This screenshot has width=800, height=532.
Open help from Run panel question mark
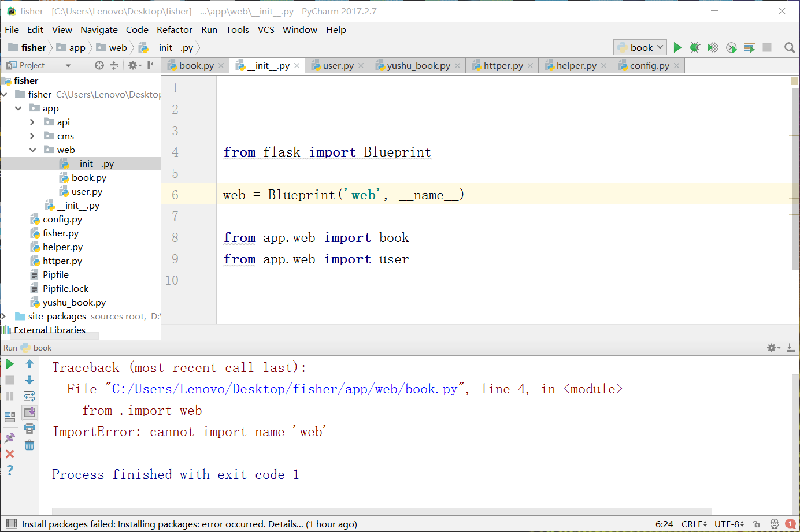[x=10, y=470]
